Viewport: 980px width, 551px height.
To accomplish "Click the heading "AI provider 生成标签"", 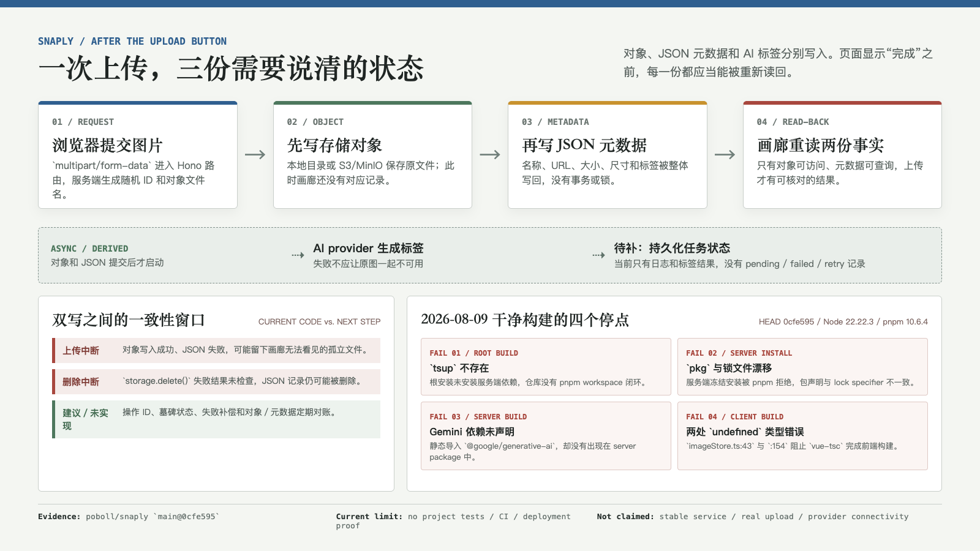I will (x=368, y=248).
